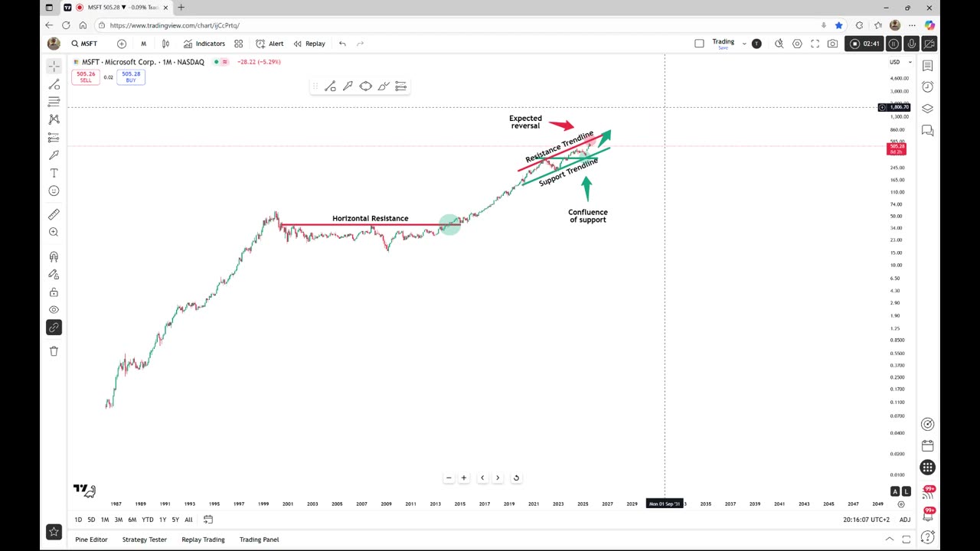Open the Fibonacci and Gann tools

(x=54, y=102)
